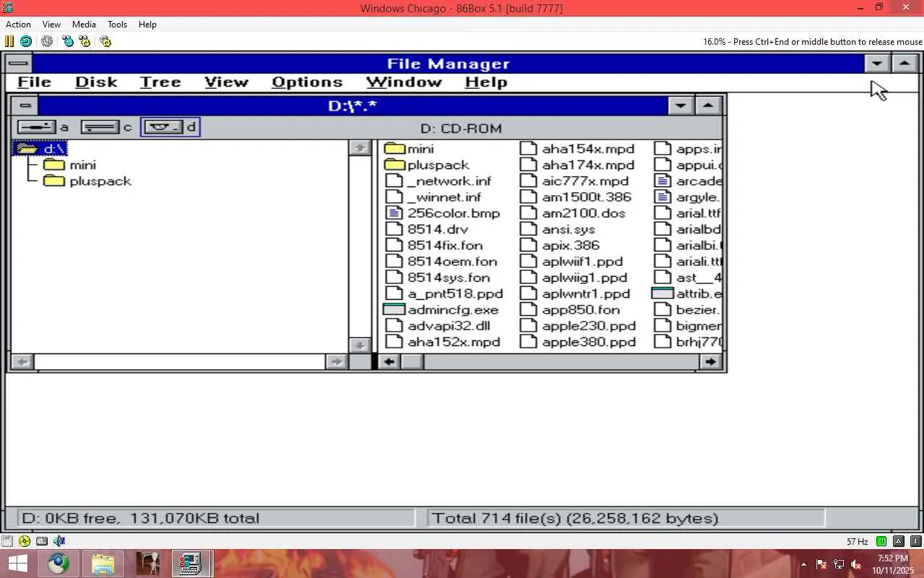This screenshot has width=924, height=578.
Task: Open the Tree menu
Action: coord(160,82)
